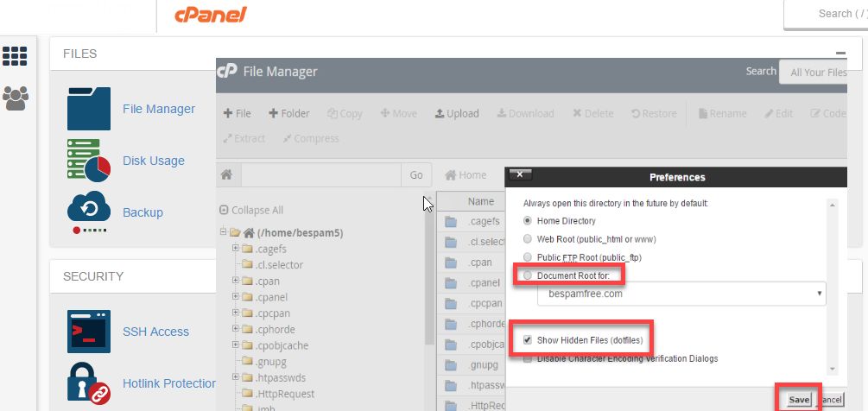Toggle Disable Character Encoding Verification Dialogs checkbox
Image resolution: width=868 pixels, height=411 pixels.
(x=528, y=358)
